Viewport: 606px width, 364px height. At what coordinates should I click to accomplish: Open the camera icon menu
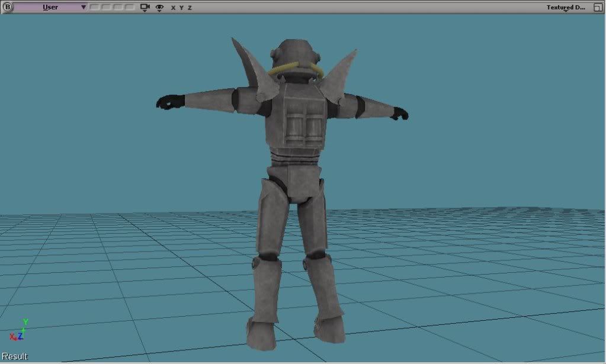145,7
